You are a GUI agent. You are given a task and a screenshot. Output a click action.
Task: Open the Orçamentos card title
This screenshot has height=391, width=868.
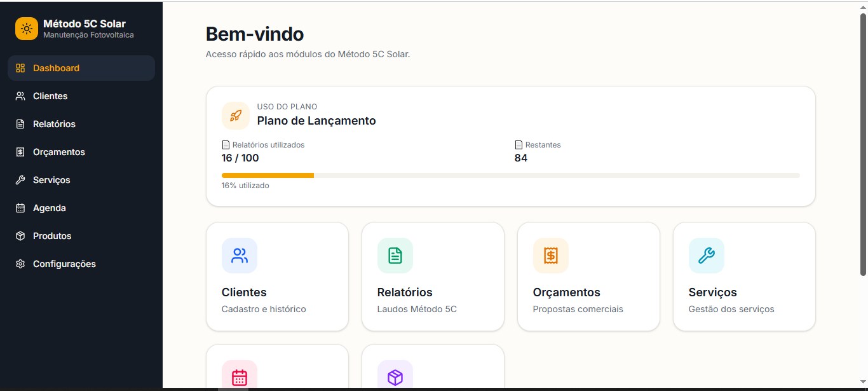click(567, 292)
